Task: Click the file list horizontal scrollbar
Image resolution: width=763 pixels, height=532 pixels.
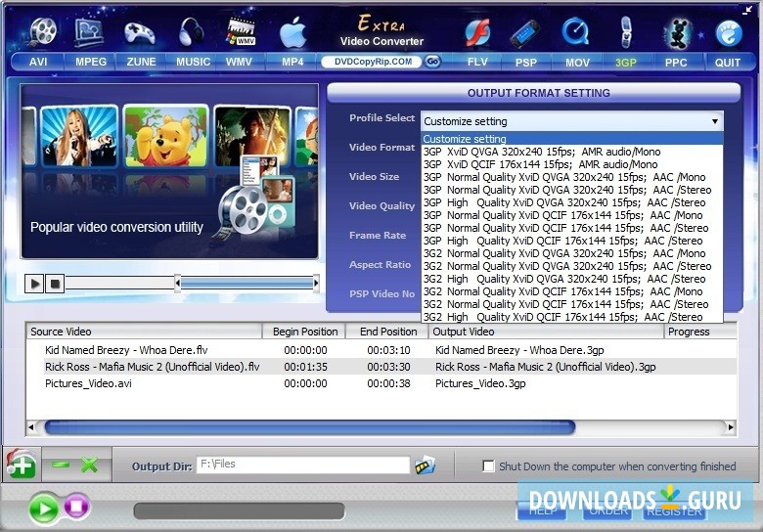Action: (310, 427)
